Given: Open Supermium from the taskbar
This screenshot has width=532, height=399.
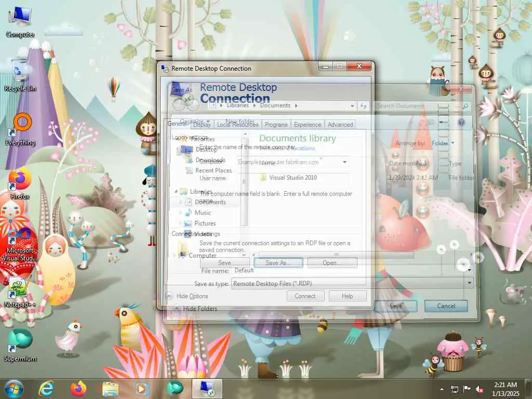Looking at the screenshot, I should (175, 389).
